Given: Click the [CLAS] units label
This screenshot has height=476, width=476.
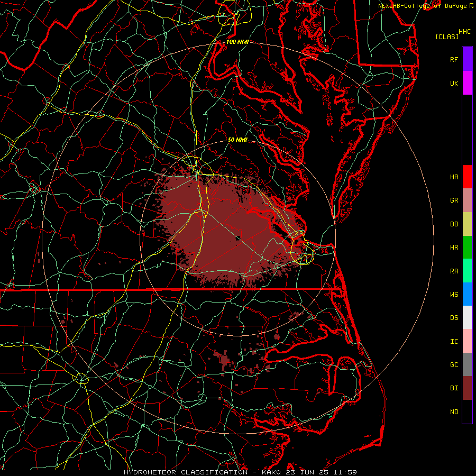Looking at the screenshot, I should (x=447, y=36).
